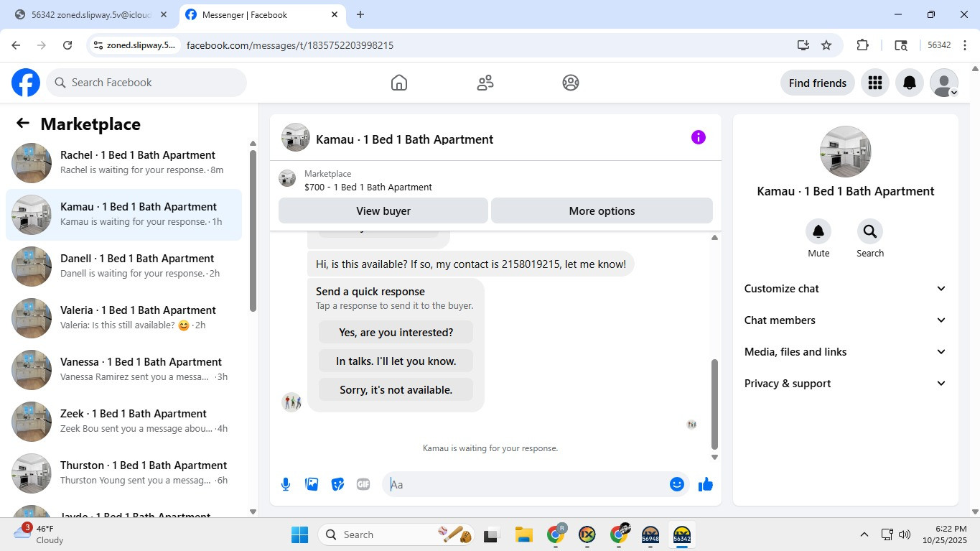
Task: Reload the page with browser refresh icon
Action: (x=67, y=45)
